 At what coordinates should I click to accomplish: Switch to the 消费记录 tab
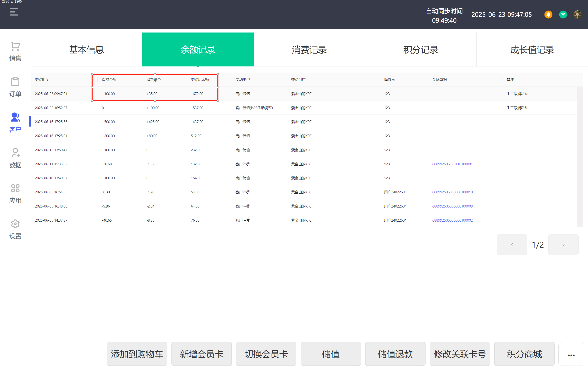coord(309,49)
